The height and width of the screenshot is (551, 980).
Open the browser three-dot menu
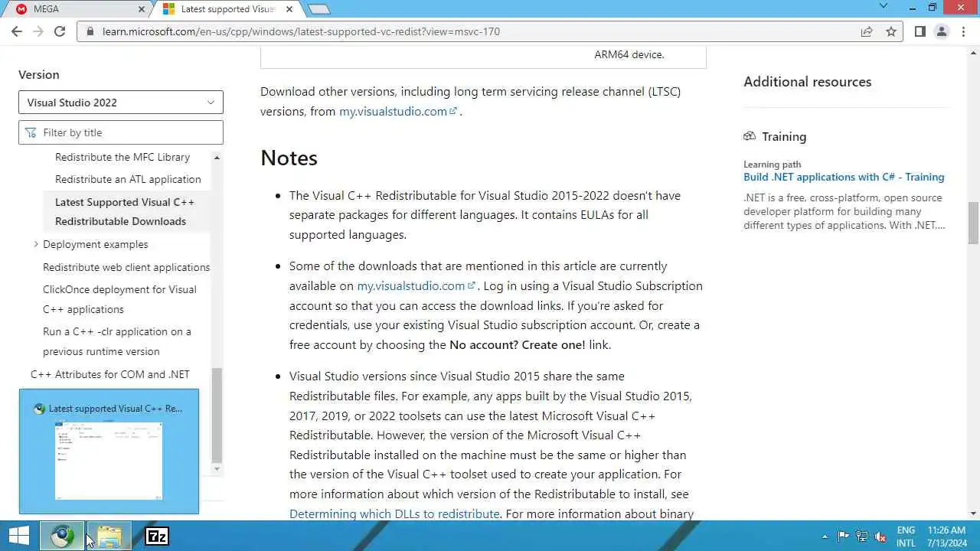pos(963,31)
